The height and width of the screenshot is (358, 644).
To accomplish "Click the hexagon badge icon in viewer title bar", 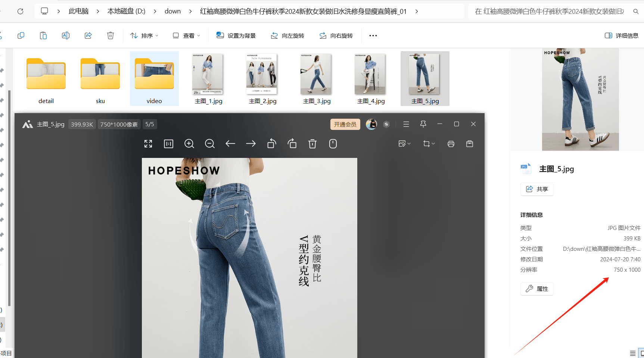I will click(386, 124).
